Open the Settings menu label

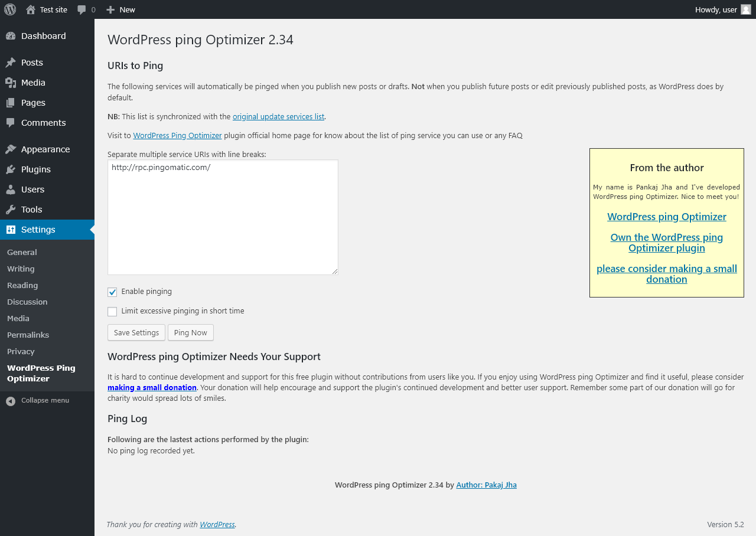[x=38, y=230]
